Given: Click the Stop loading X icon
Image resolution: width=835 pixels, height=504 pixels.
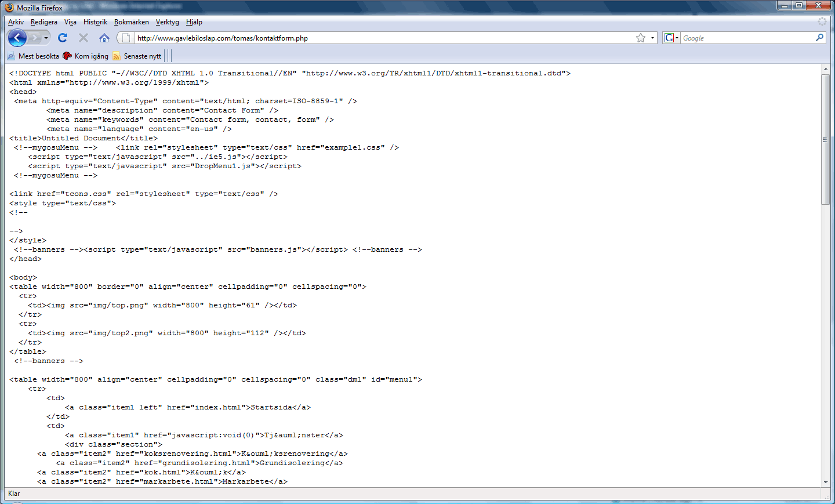Looking at the screenshot, I should [x=83, y=38].
